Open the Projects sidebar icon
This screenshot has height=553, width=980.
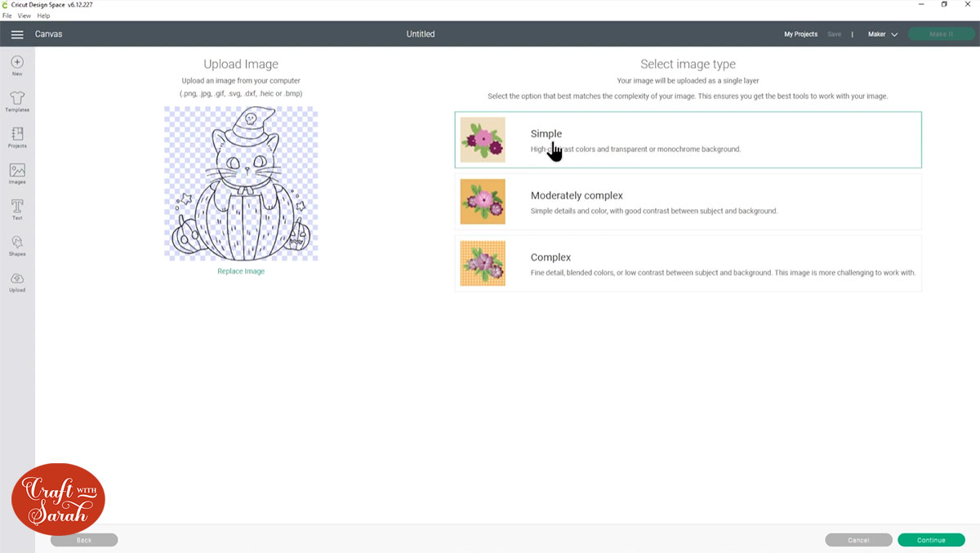point(17,134)
